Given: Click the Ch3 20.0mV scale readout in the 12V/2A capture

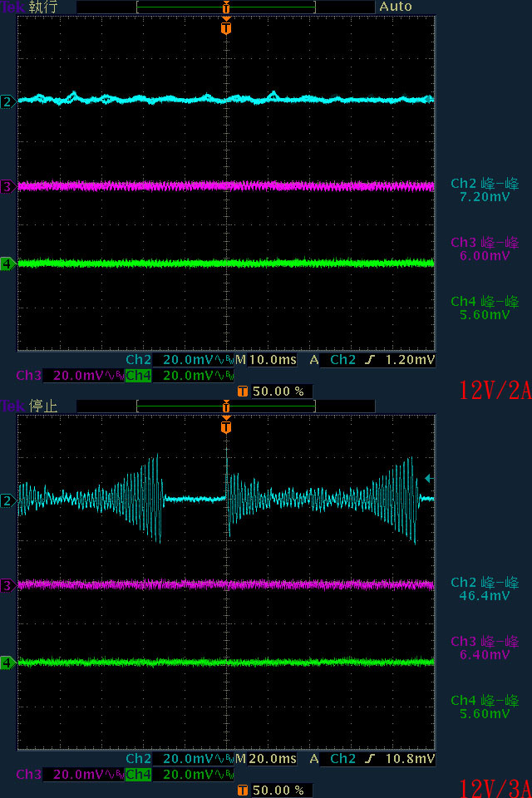Looking at the screenshot, I should click(71, 376).
